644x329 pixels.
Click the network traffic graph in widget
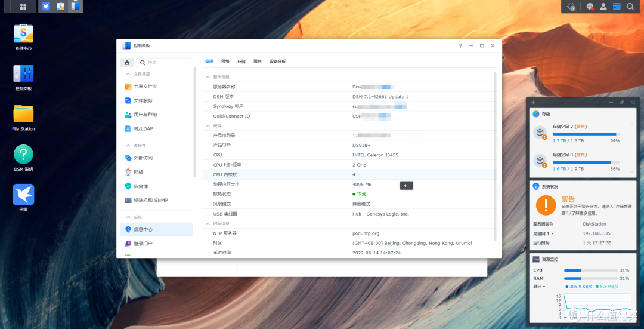point(597,306)
